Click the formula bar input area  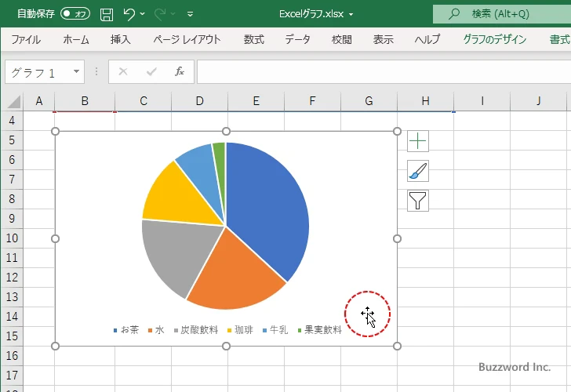click(384, 71)
